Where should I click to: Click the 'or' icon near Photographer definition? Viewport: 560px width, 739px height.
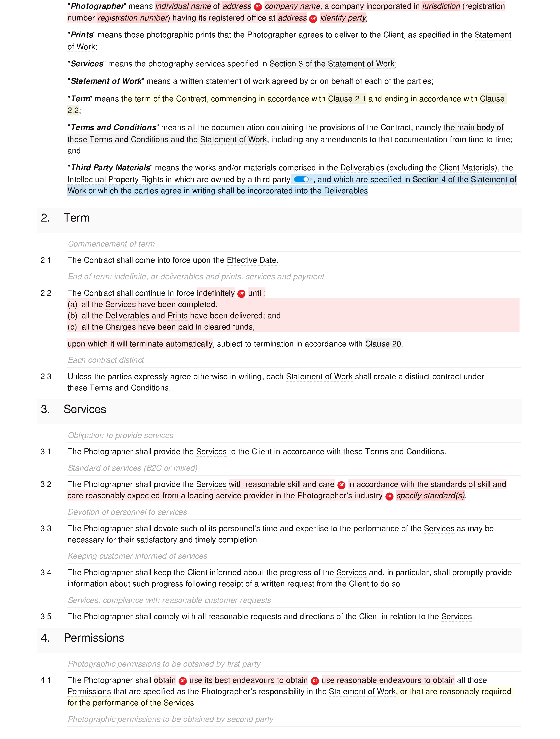tap(258, 6)
